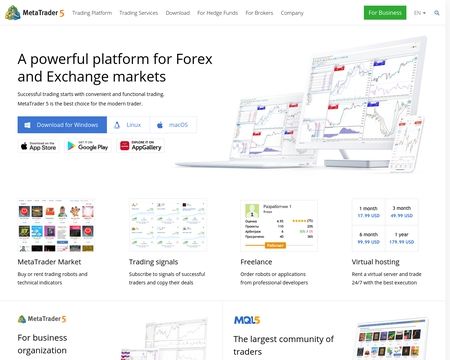Open the For Brokers menu
Image resolution: width=450 pixels, height=360 pixels.
point(259,13)
